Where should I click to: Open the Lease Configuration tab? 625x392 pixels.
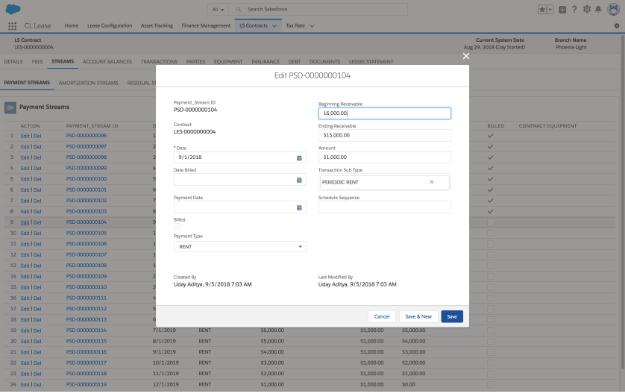pyautogui.click(x=110, y=26)
